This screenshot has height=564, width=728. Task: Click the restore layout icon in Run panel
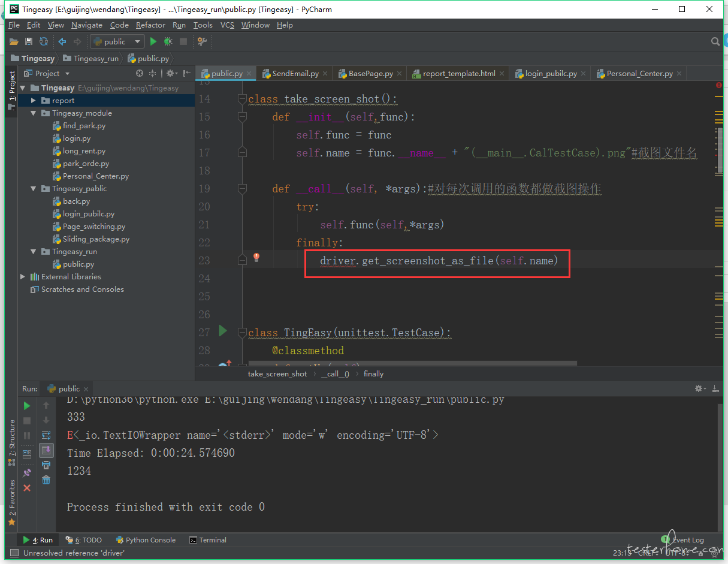pyautogui.click(x=27, y=454)
